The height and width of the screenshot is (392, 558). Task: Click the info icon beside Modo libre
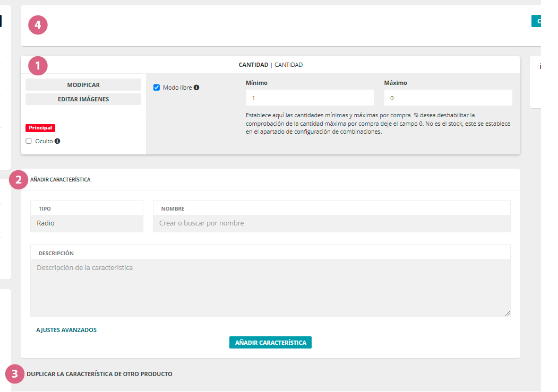(x=196, y=88)
